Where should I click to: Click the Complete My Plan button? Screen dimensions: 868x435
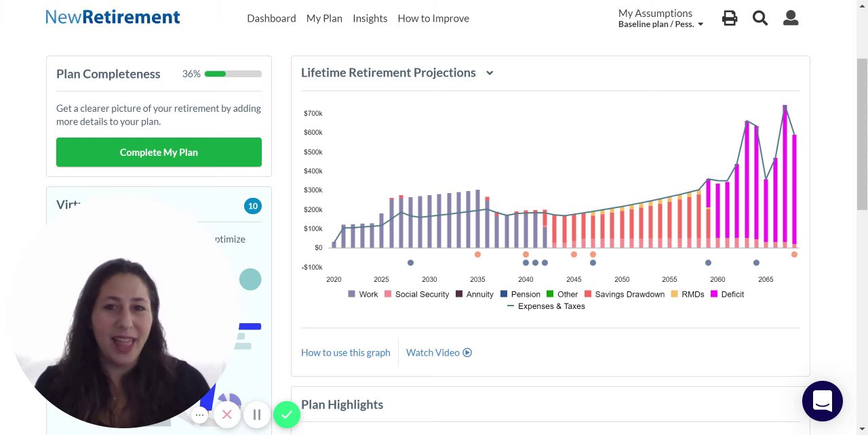[x=159, y=152]
